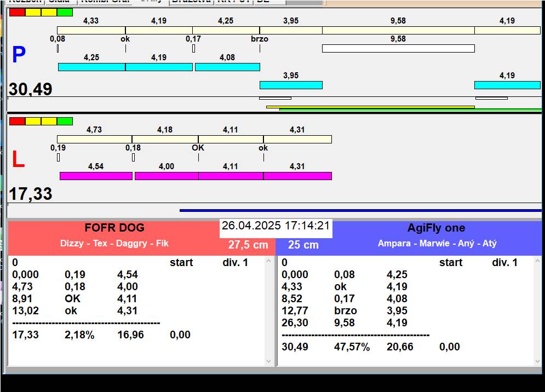This screenshot has height=392, width=545.
Task: Click the red start light in lane P
Action: pos(17,12)
